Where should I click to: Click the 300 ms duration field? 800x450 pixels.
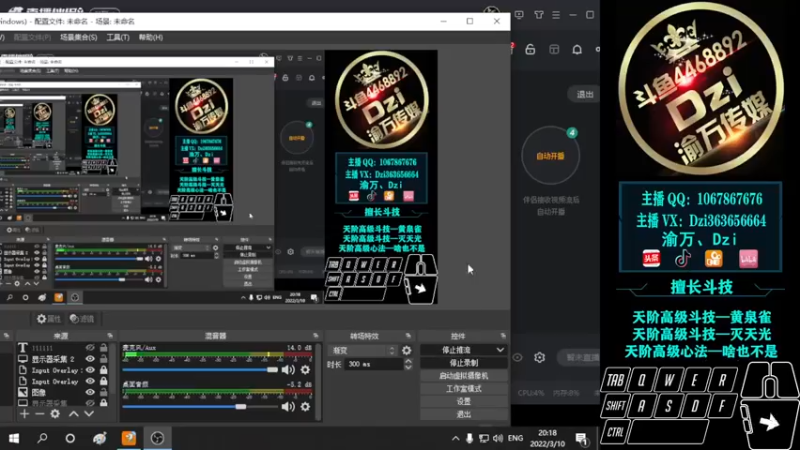click(x=374, y=364)
